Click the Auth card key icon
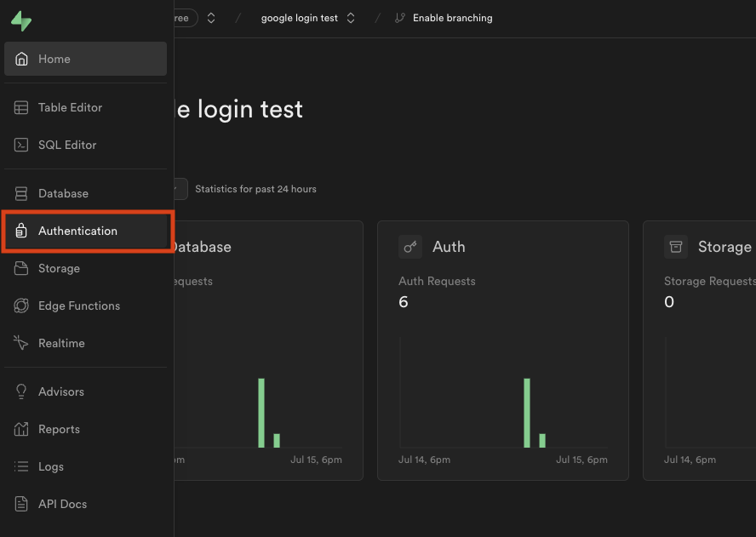This screenshot has width=756, height=537. pyautogui.click(x=410, y=247)
